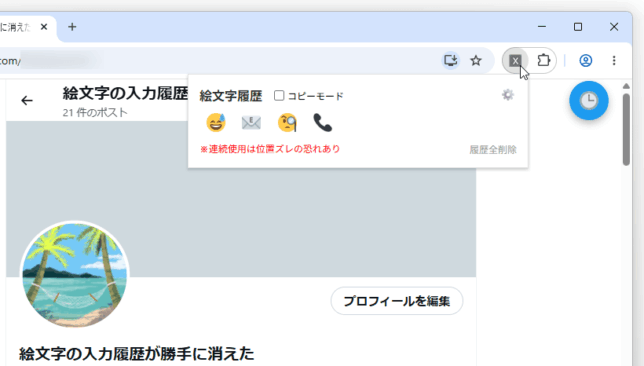The image size is (644, 366).
Task: Close the current browser tab
Action: [x=44, y=27]
